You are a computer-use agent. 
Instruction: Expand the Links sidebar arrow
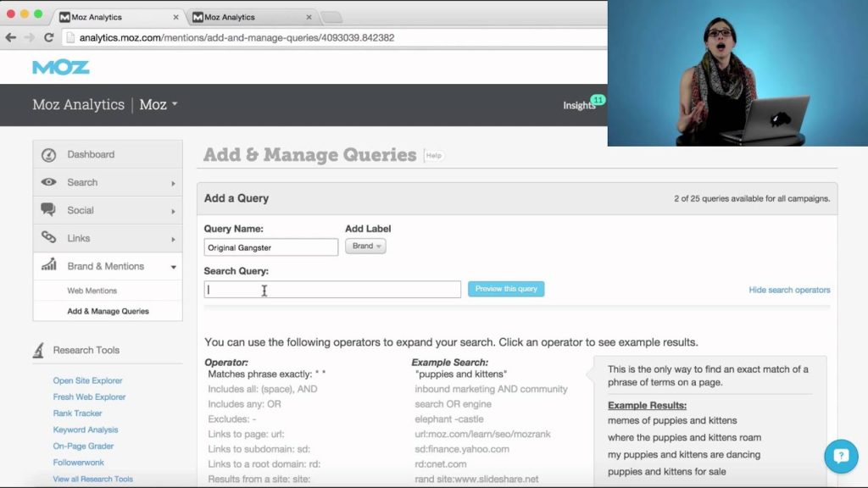173,239
